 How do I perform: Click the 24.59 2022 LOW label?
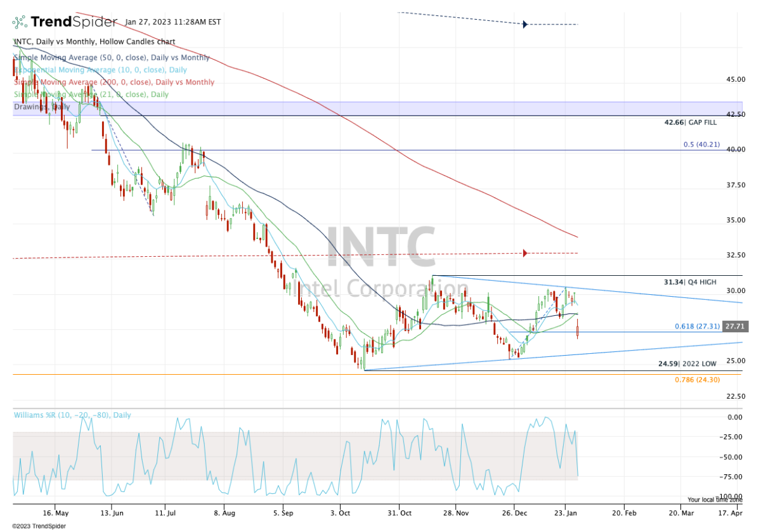point(689,365)
